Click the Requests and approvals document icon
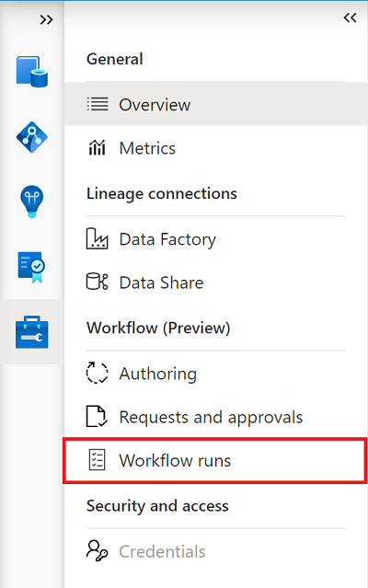Image resolution: width=368 pixels, height=588 pixels. (97, 416)
